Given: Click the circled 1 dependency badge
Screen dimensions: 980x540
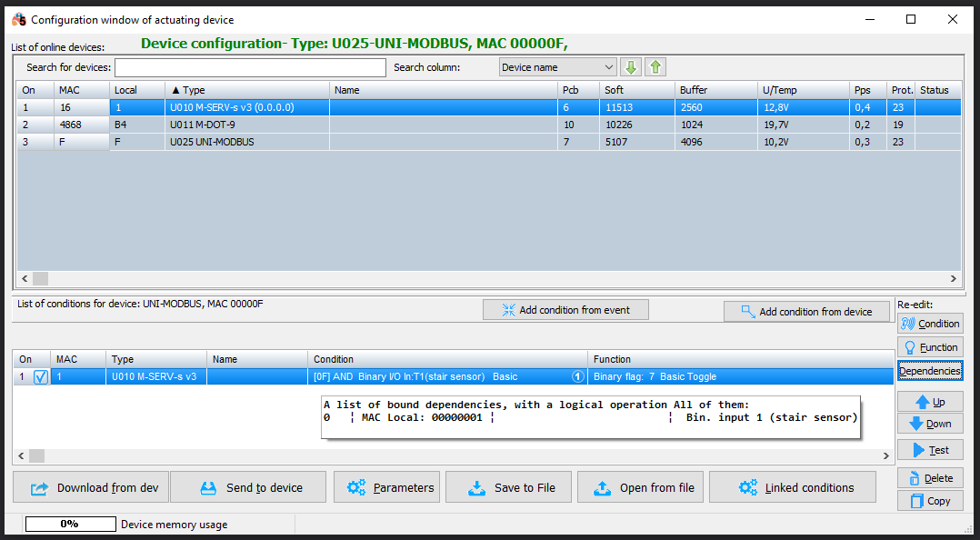Looking at the screenshot, I should (578, 377).
